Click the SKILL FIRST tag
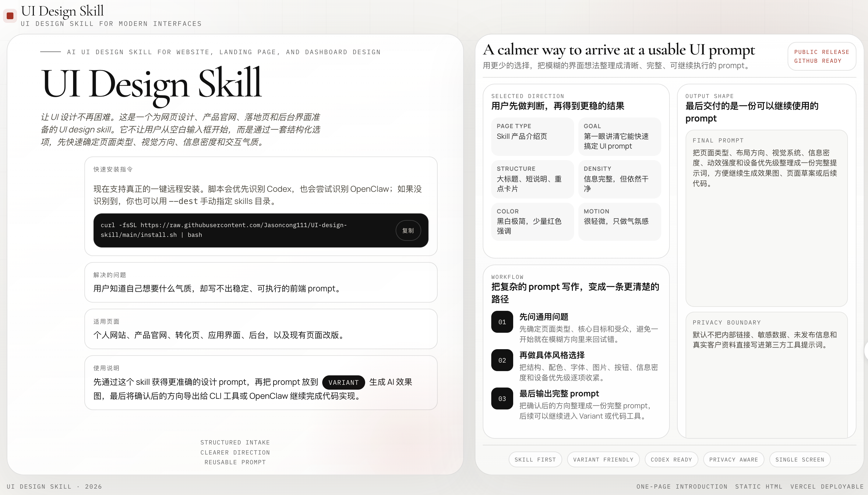868x495 pixels. (x=535, y=459)
